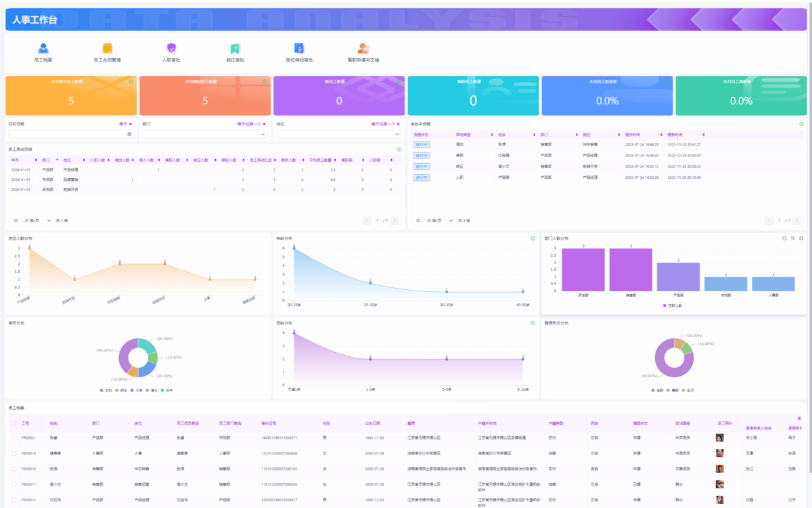Open the 员工合同管理 icon
The image size is (812, 508).
pos(107,48)
